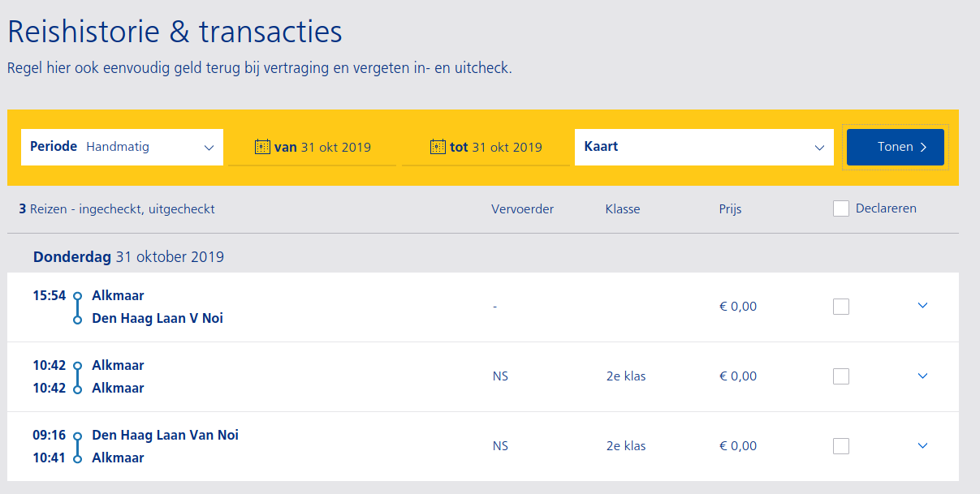980x494 pixels.
Task: Click the Den Haag Laan V Noi destination
Action: (158, 319)
